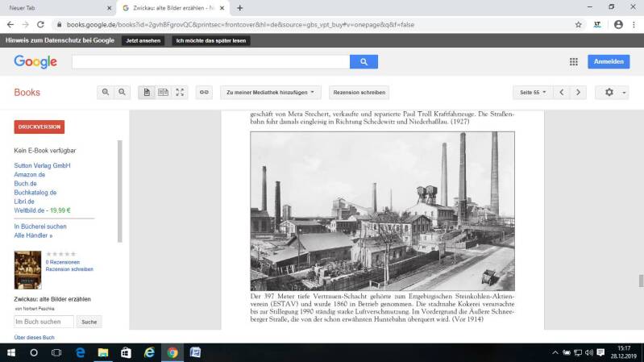The width and height of the screenshot is (644, 362).
Task: Expand 'Zu meiner Mediathek hinzufügen' dropdown
Action: (x=271, y=93)
